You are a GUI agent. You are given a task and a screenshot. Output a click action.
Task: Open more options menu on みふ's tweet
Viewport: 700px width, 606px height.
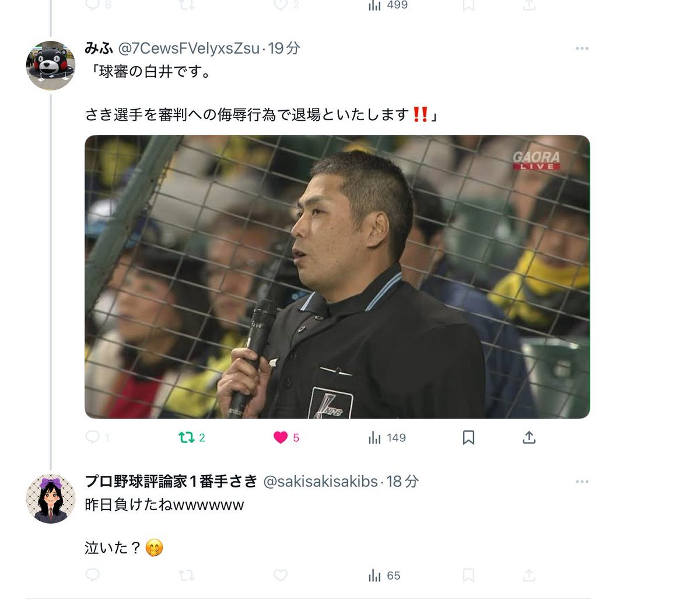tap(582, 48)
